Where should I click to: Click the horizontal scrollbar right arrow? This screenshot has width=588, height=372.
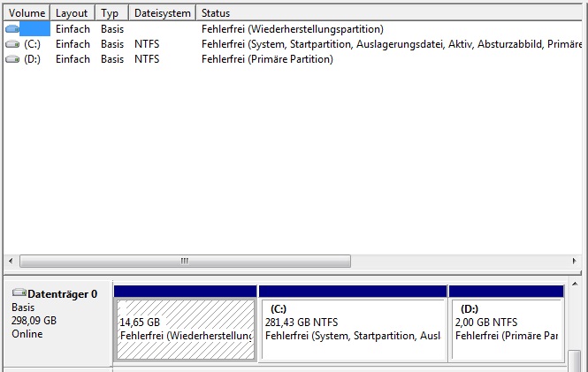(574, 261)
